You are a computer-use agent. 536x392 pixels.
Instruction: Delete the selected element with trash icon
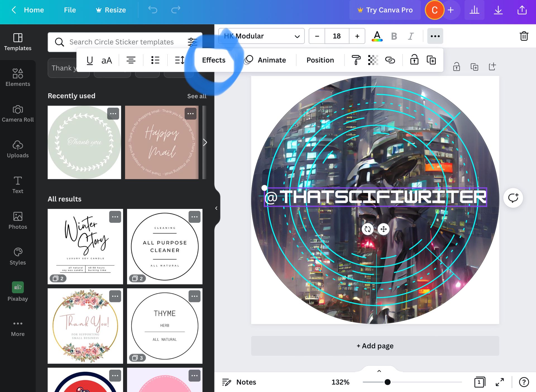coord(524,36)
